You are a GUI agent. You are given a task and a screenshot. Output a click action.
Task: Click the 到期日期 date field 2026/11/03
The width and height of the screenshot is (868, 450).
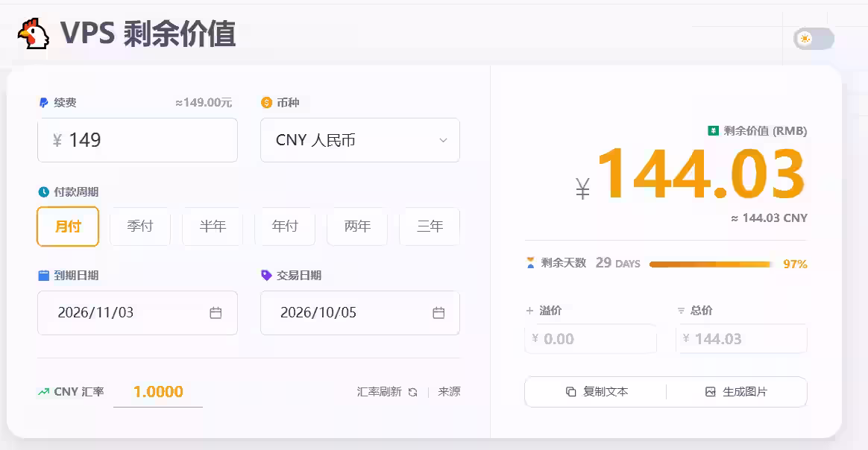click(137, 313)
